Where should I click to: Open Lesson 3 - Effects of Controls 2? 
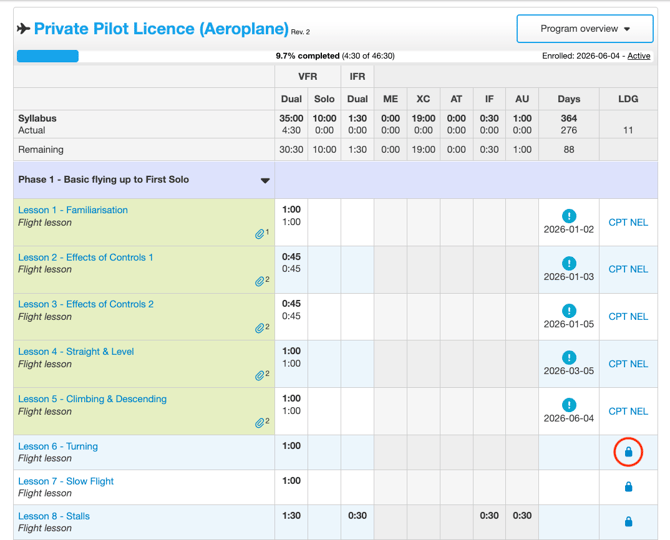86,304
